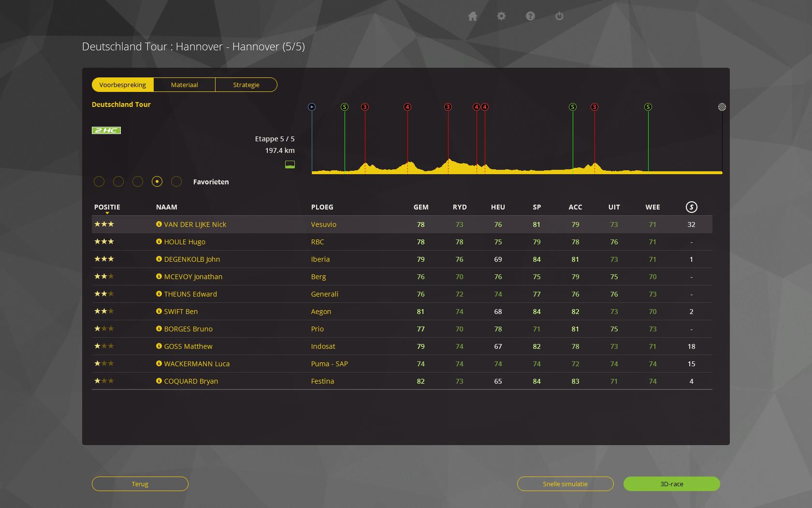The image size is (812, 508).
Task: Sort by GEM column header
Action: 421,207
